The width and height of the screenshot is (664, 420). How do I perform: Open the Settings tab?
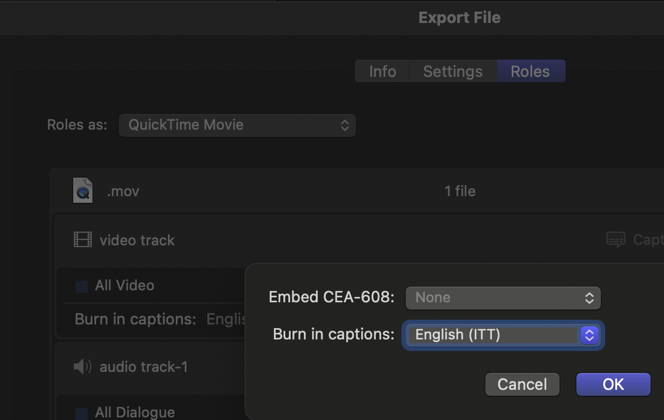pyautogui.click(x=452, y=72)
